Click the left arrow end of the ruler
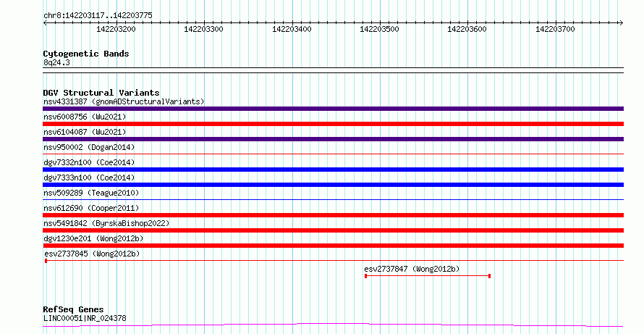Image resolution: width=644 pixels, height=334 pixels. coord(45,23)
